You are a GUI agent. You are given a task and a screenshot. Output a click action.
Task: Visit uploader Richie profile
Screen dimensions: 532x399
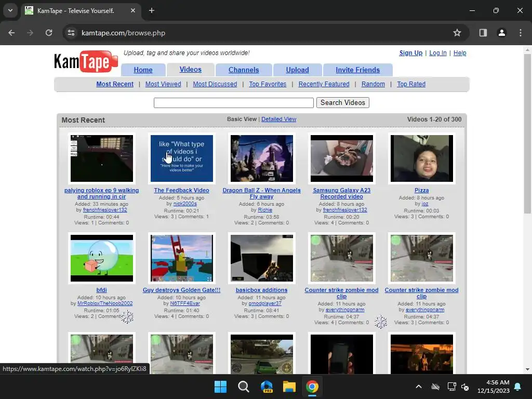[265, 210]
